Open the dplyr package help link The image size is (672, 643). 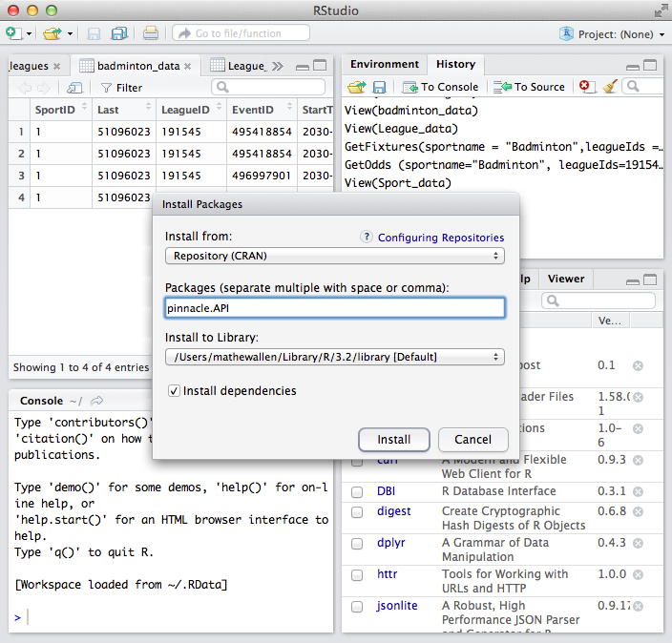pyautogui.click(x=390, y=543)
